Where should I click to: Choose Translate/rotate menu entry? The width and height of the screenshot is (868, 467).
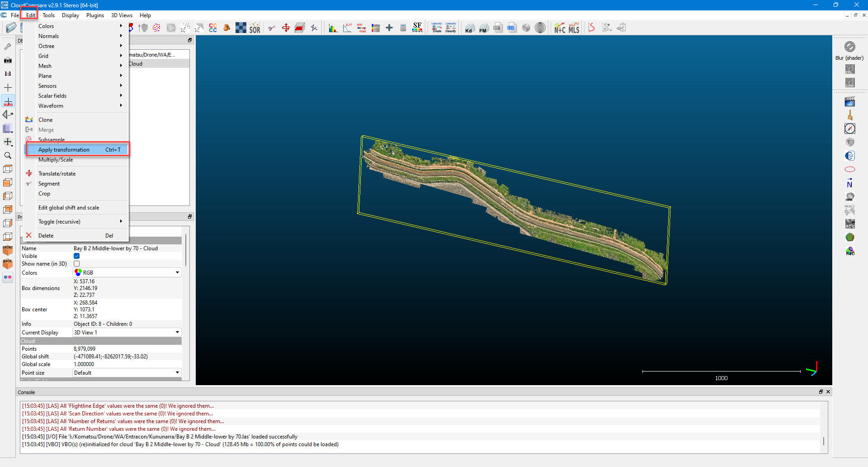[77, 174]
